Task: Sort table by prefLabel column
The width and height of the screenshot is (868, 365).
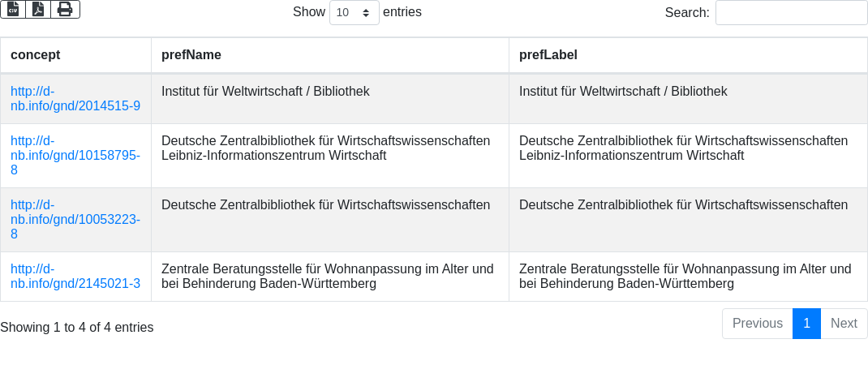Action: (x=548, y=55)
